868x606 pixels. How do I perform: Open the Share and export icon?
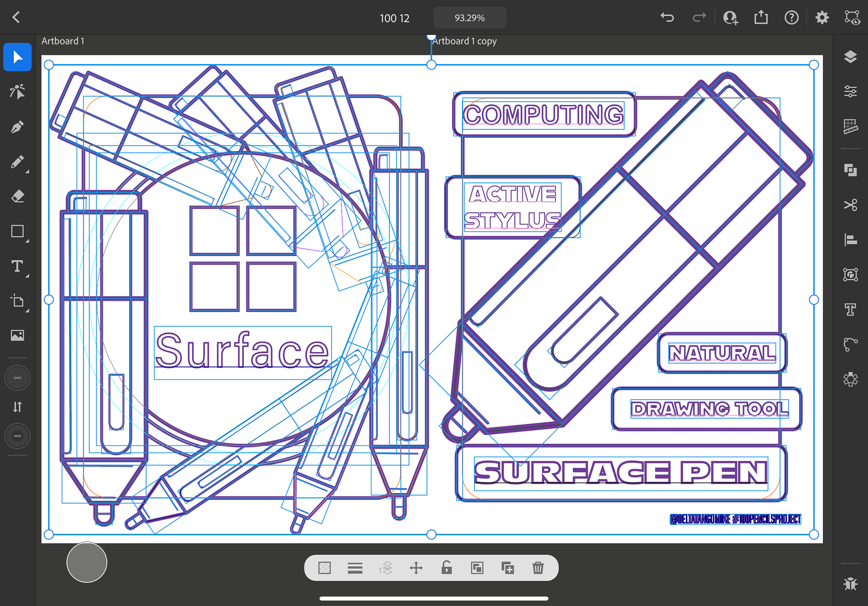pos(761,18)
